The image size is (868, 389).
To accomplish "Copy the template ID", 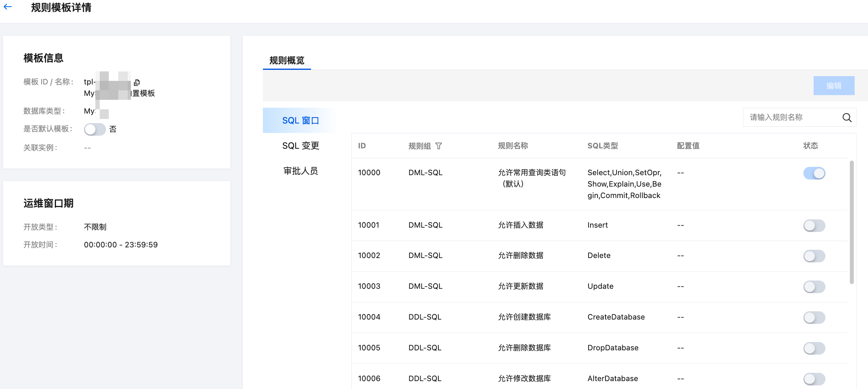I will [x=137, y=82].
